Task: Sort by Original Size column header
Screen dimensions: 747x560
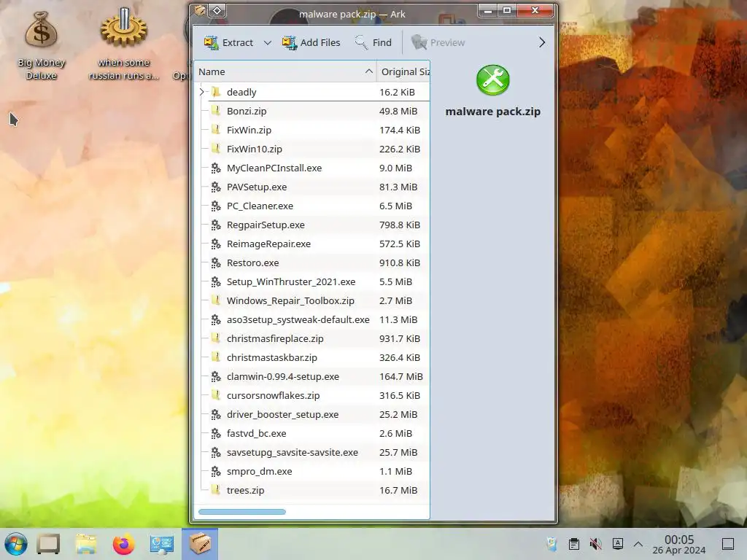Action: click(403, 71)
